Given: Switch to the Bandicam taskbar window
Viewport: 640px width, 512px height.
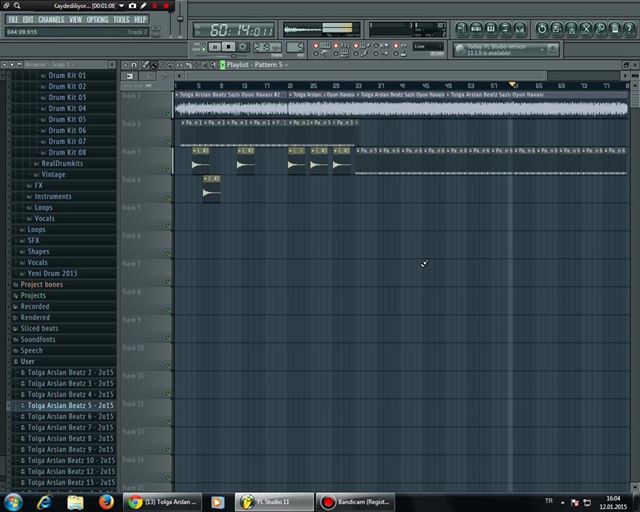Looking at the screenshot, I should pos(356,502).
